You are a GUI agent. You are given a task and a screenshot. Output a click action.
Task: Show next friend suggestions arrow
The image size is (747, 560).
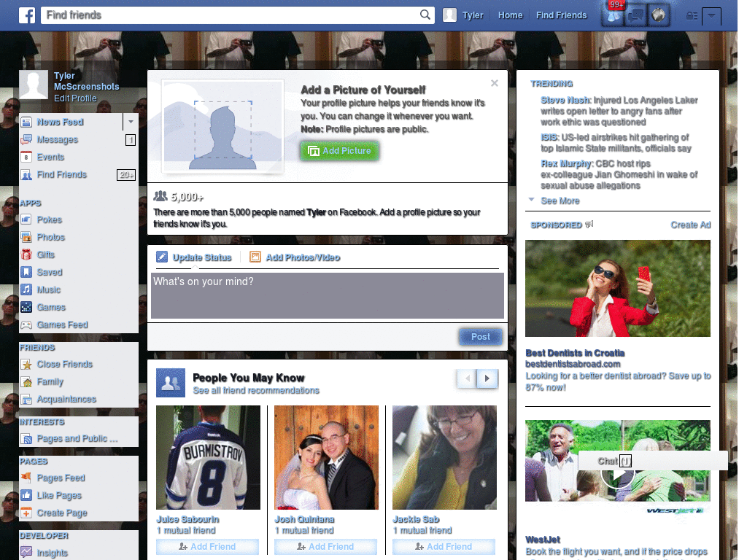[487, 378]
